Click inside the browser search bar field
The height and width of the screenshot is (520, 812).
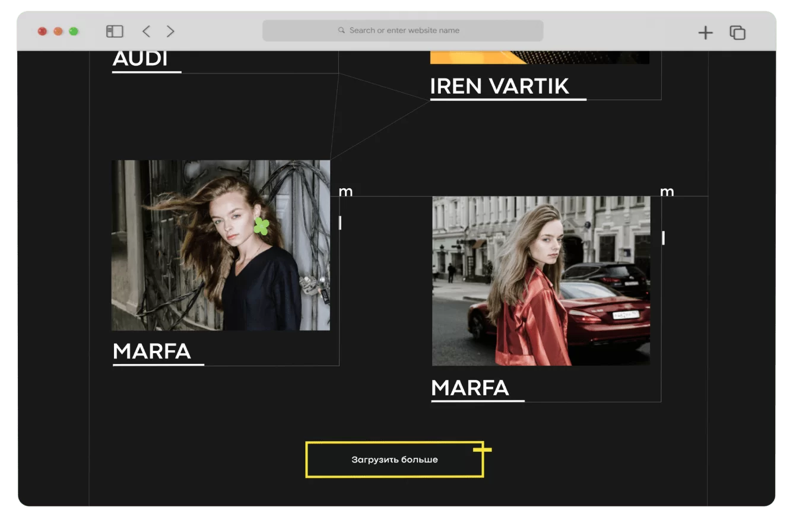pyautogui.click(x=403, y=30)
